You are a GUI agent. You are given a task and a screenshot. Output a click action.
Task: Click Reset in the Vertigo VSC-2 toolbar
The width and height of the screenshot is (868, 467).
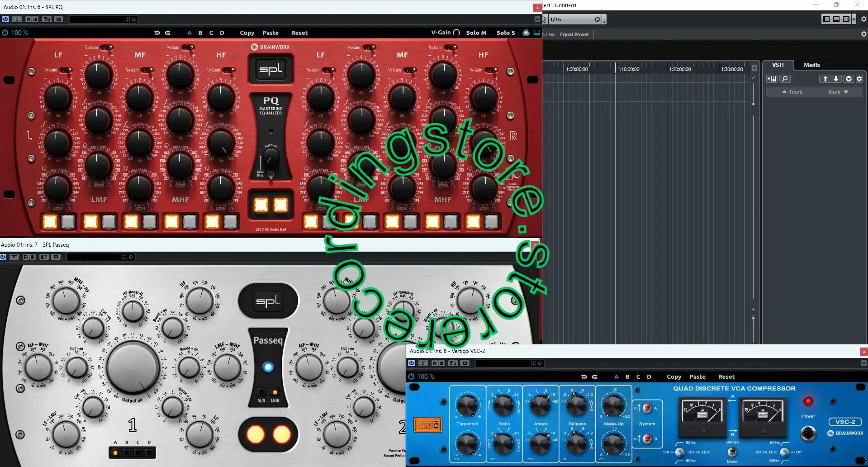tap(726, 376)
